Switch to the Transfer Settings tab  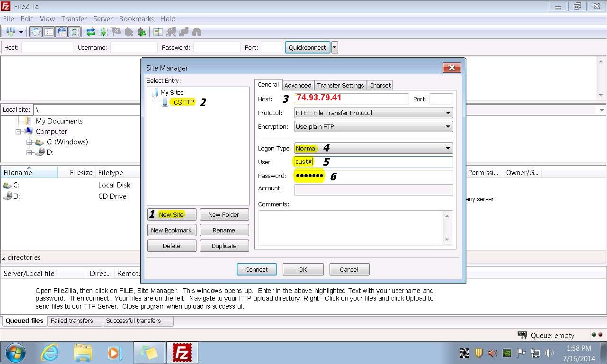(340, 86)
